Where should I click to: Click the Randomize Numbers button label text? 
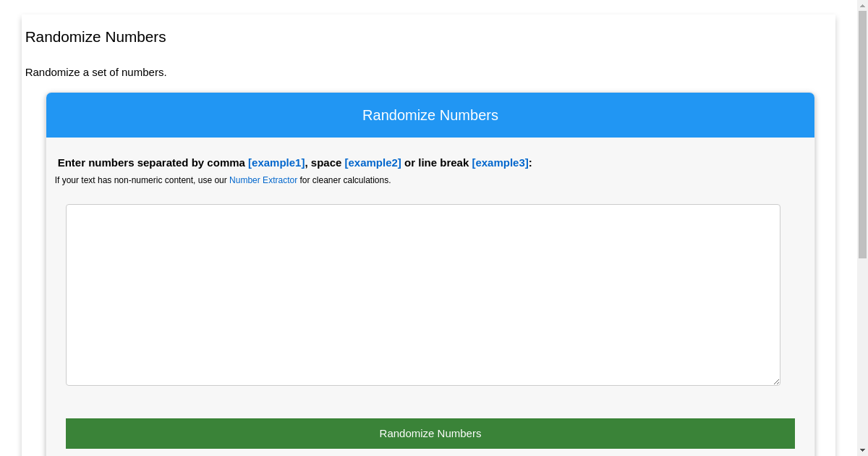pyautogui.click(x=430, y=433)
